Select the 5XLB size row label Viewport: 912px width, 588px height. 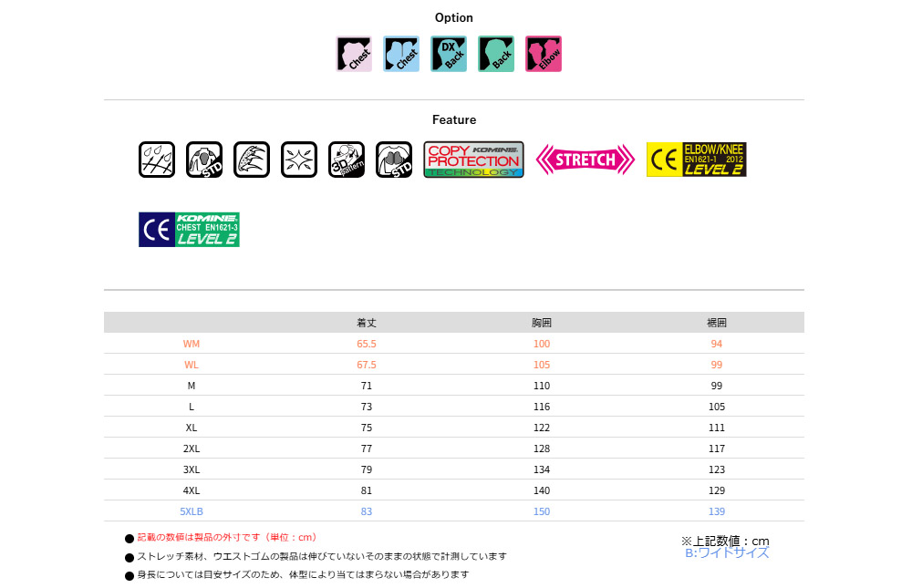[x=192, y=511]
